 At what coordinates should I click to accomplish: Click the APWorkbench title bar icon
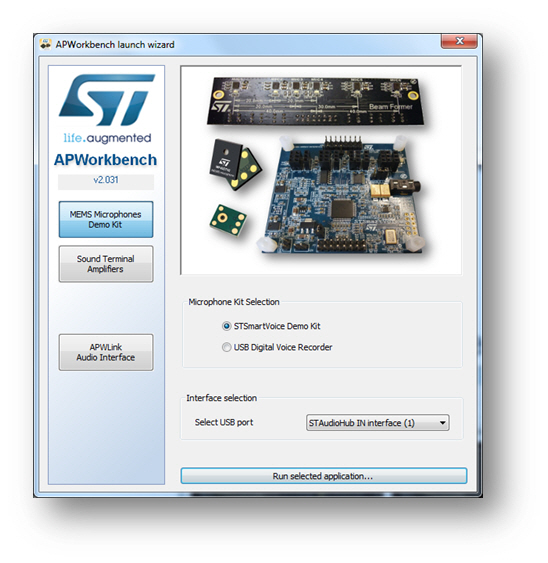[x=45, y=44]
